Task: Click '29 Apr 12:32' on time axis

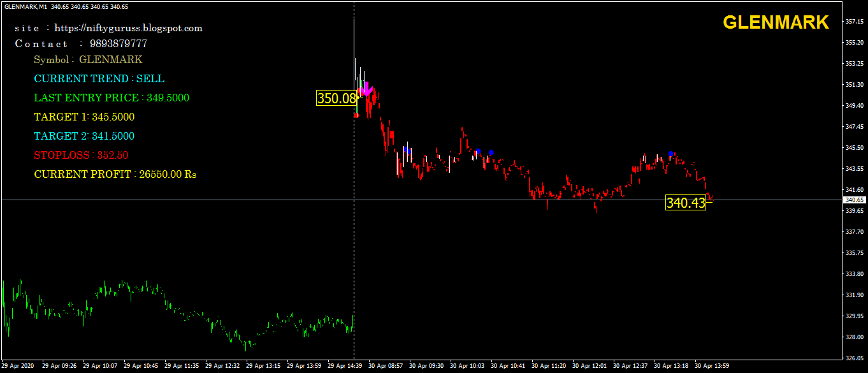Action: coord(223,367)
